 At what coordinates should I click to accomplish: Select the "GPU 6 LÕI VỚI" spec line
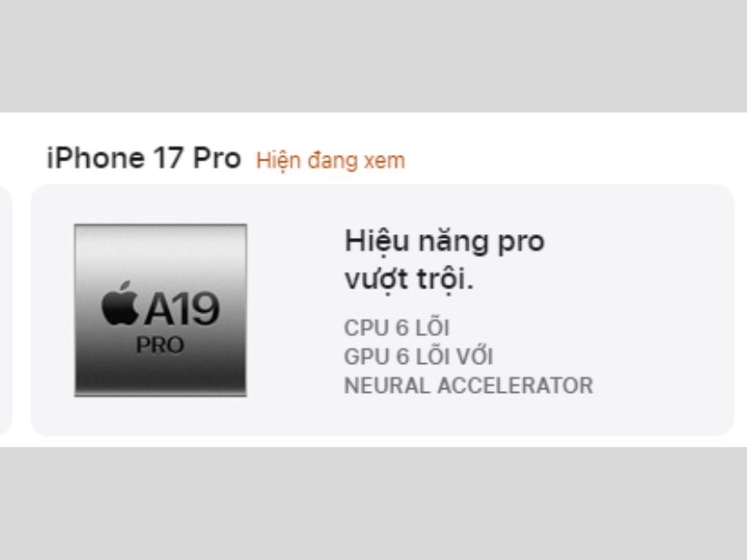418,357
